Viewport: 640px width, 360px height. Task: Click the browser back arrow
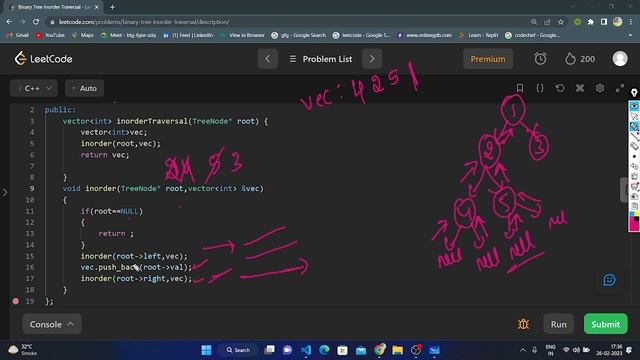9,22
